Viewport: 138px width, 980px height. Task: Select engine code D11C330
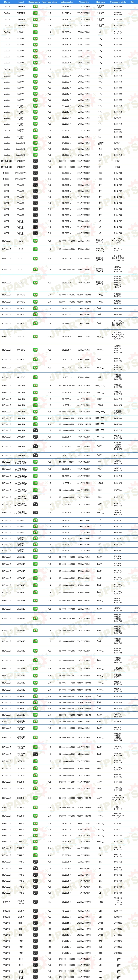pyautogui.click(x=118, y=923)
